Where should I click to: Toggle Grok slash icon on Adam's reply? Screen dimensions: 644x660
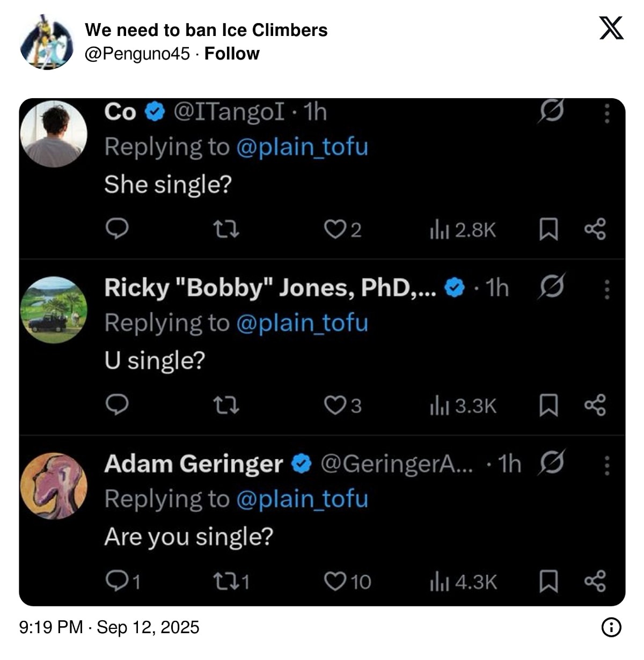point(551,463)
